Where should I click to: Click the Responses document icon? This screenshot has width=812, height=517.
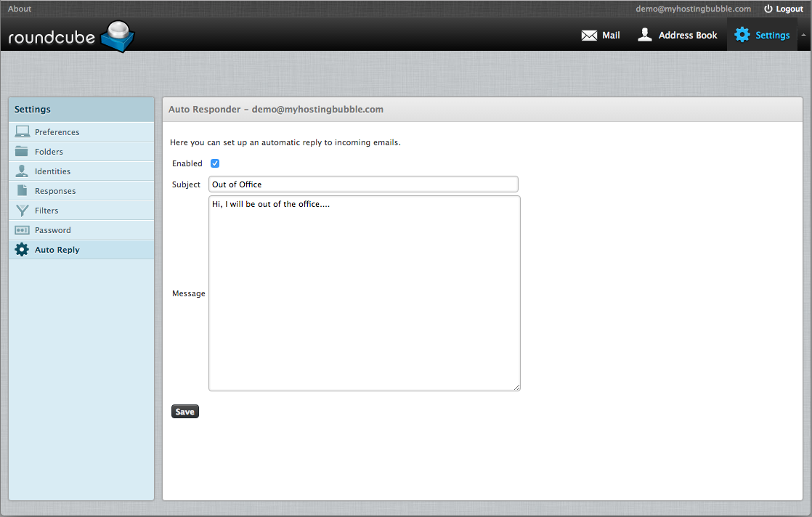point(23,191)
